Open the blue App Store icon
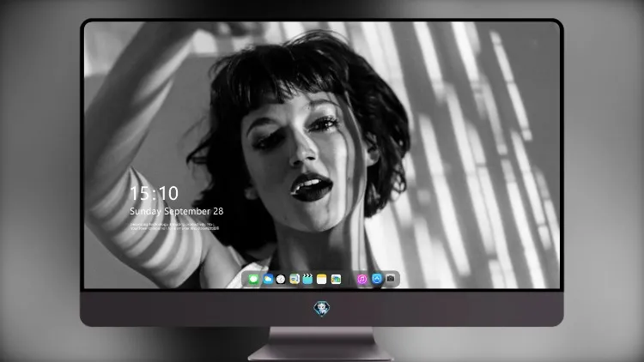This screenshot has height=362, width=644. coord(377,279)
